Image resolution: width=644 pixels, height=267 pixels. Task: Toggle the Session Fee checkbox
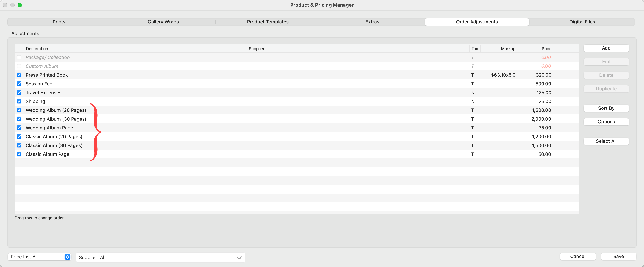pos(19,84)
